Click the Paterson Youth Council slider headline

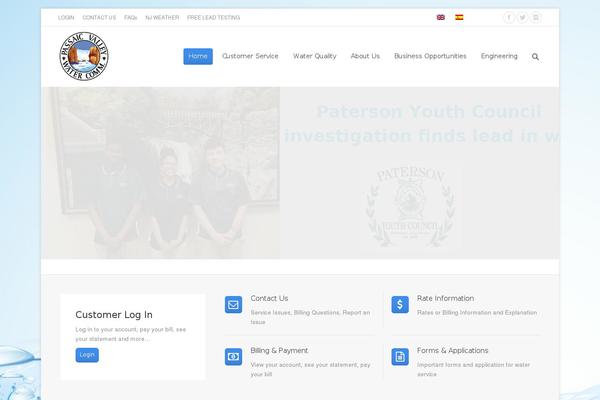click(x=421, y=124)
